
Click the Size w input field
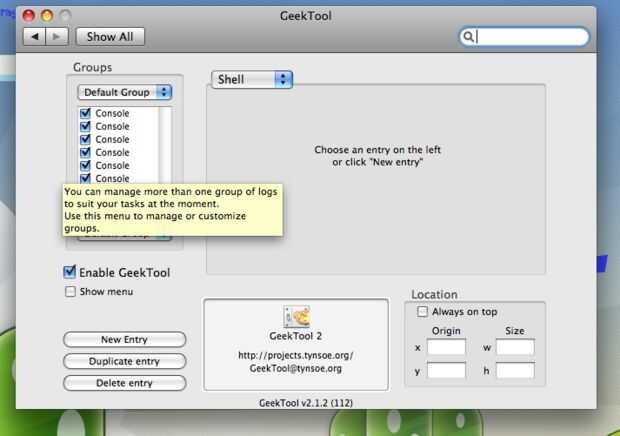[x=515, y=347]
